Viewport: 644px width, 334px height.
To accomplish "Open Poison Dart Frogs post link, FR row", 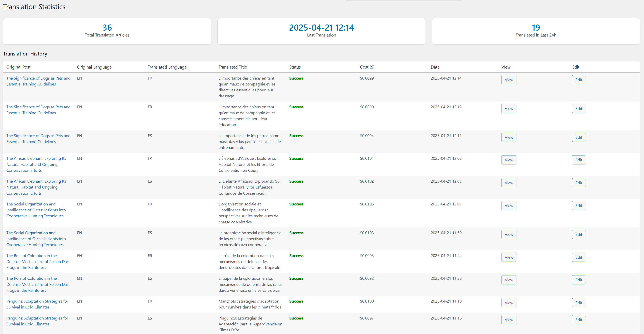I will [38, 262].
